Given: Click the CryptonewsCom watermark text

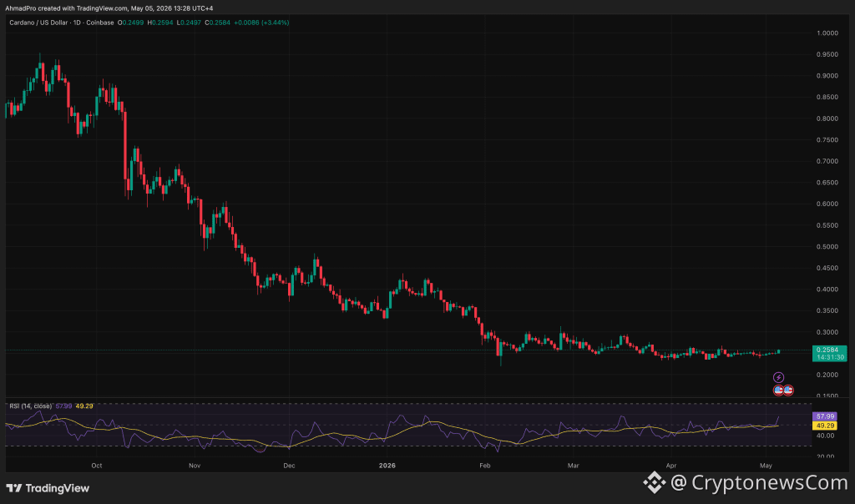Looking at the screenshot, I should (769, 482).
